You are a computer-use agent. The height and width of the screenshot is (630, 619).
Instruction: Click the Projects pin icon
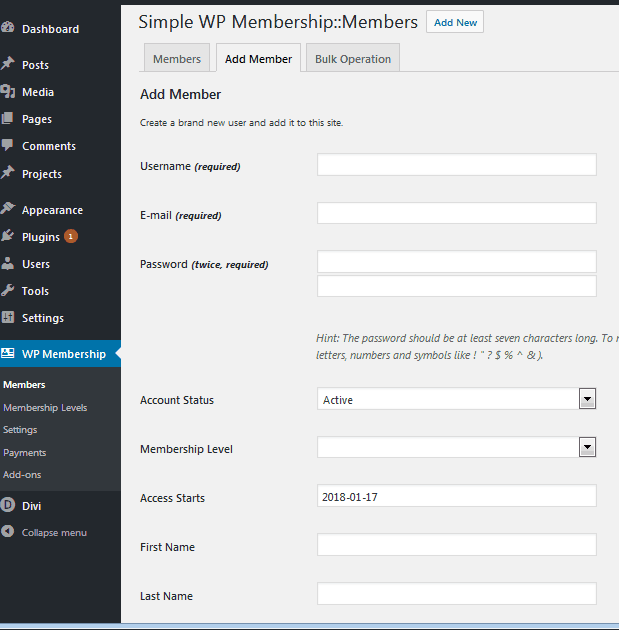point(8,173)
